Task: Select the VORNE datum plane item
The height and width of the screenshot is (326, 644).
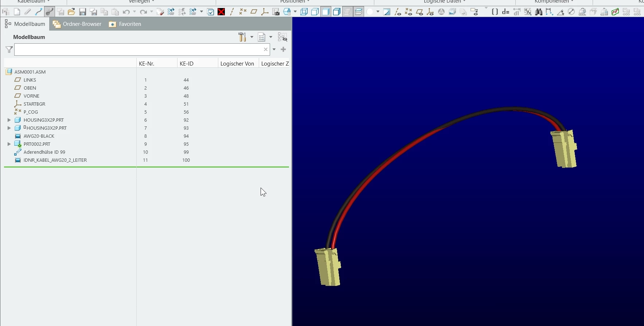Action: point(31,96)
